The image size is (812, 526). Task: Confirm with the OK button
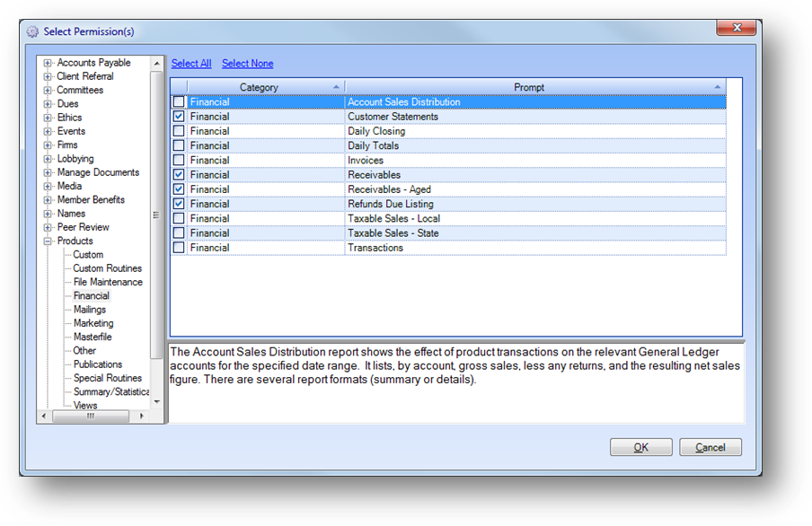(641, 447)
